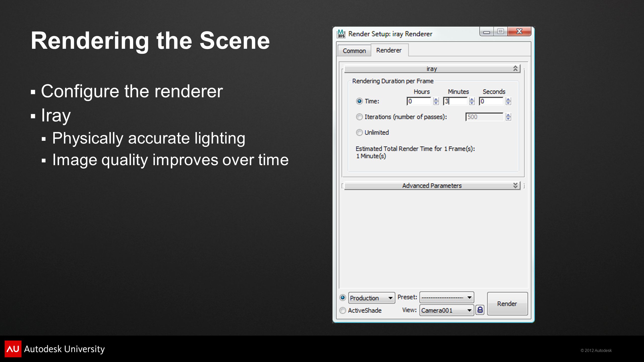The image size is (644, 362).
Task: Click the 'Physically accurate lighting' bullet
Action: tap(149, 138)
